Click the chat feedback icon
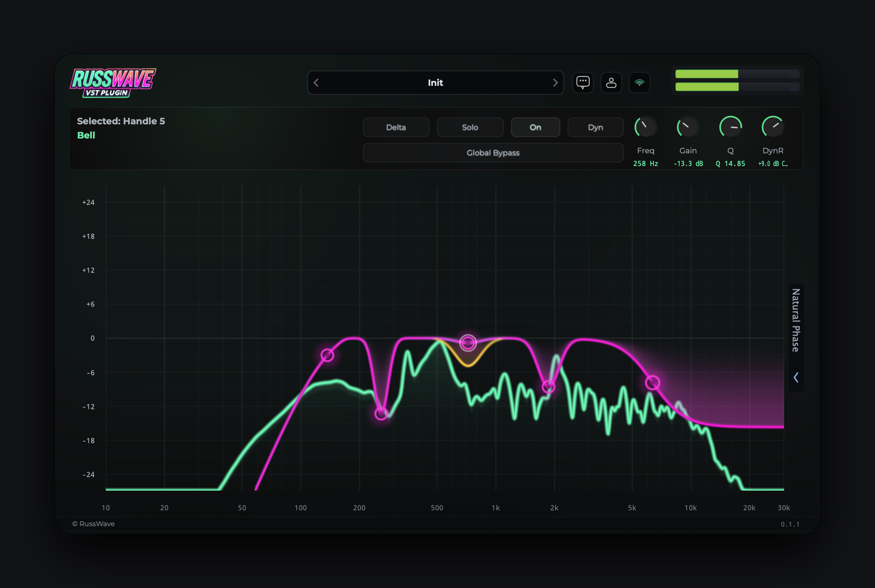The image size is (875, 588). (x=583, y=83)
